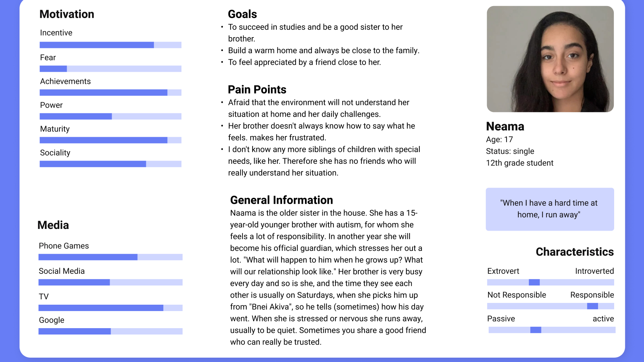Click the quote box about running away
Image resolution: width=644 pixels, height=362 pixels.
(550, 209)
